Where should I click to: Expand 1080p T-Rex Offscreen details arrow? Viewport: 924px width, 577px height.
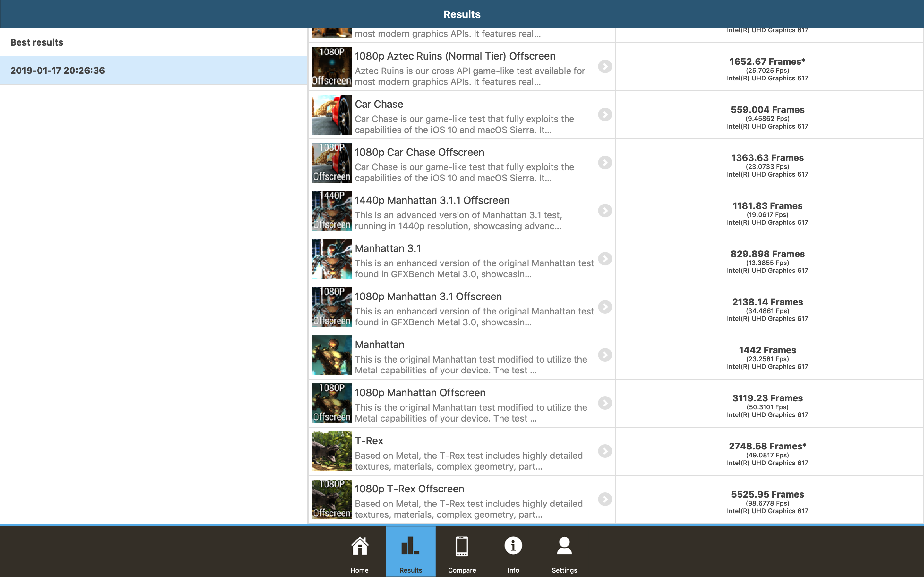pyautogui.click(x=605, y=499)
